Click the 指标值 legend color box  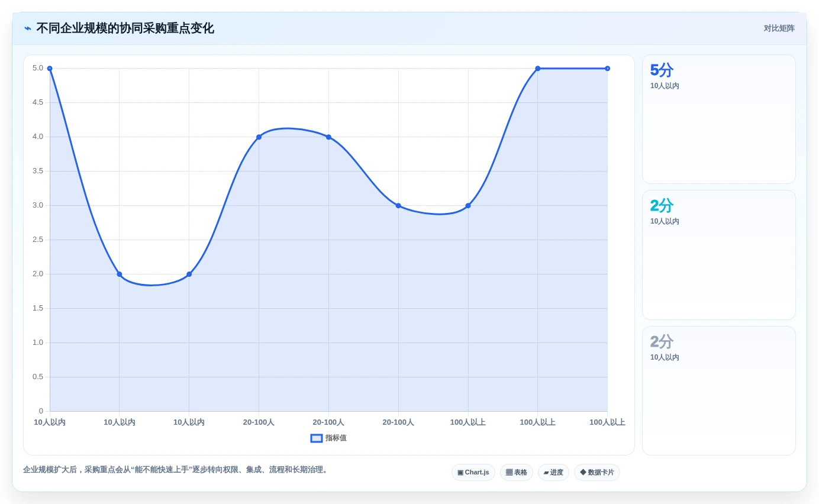[x=317, y=438]
